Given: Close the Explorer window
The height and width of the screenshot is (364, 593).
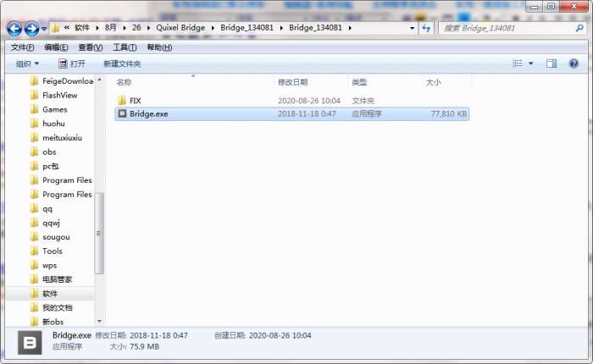Looking at the screenshot, I should [x=574, y=7].
